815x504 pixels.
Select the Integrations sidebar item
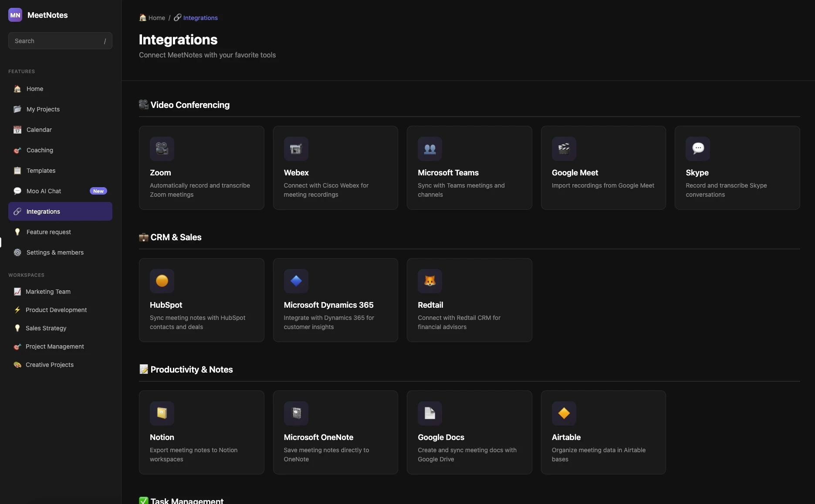pos(60,212)
